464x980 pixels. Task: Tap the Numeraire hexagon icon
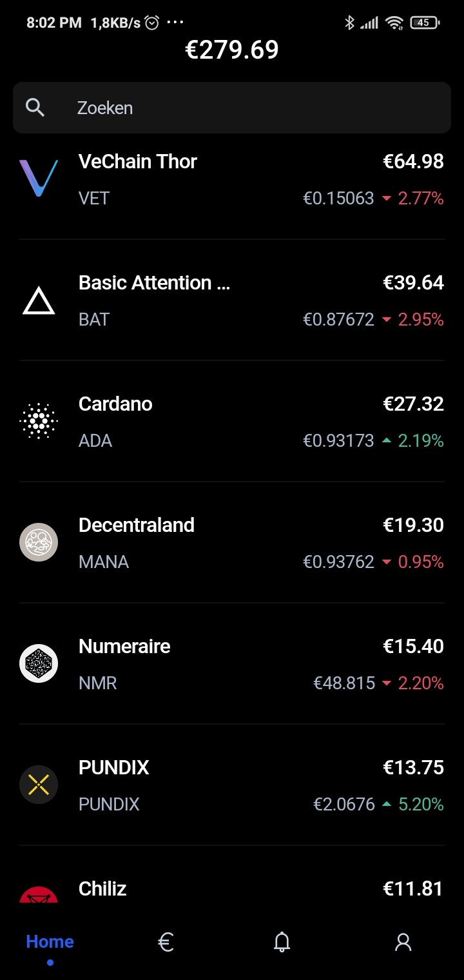click(39, 663)
